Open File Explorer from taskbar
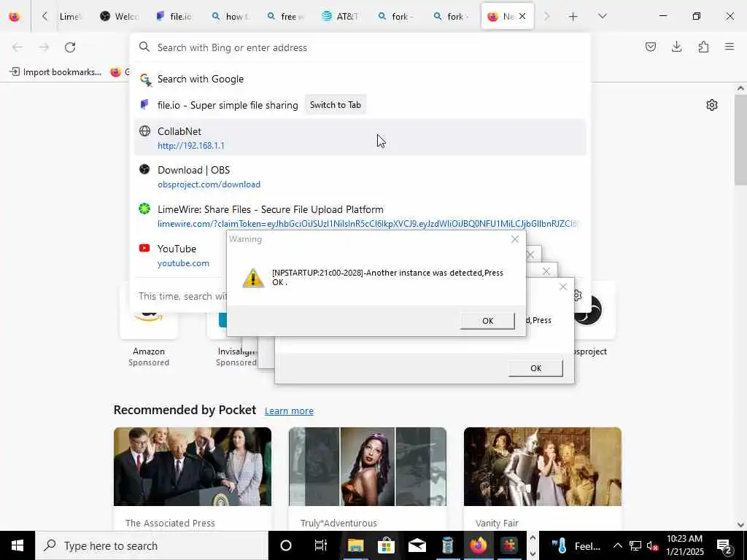 [x=355, y=545]
